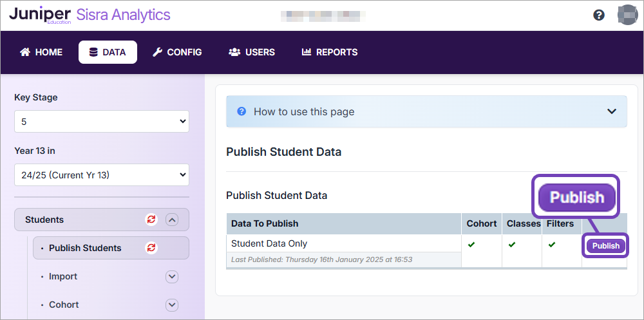Go to the HOME tab
This screenshot has width=644, height=320.
pyautogui.click(x=41, y=52)
